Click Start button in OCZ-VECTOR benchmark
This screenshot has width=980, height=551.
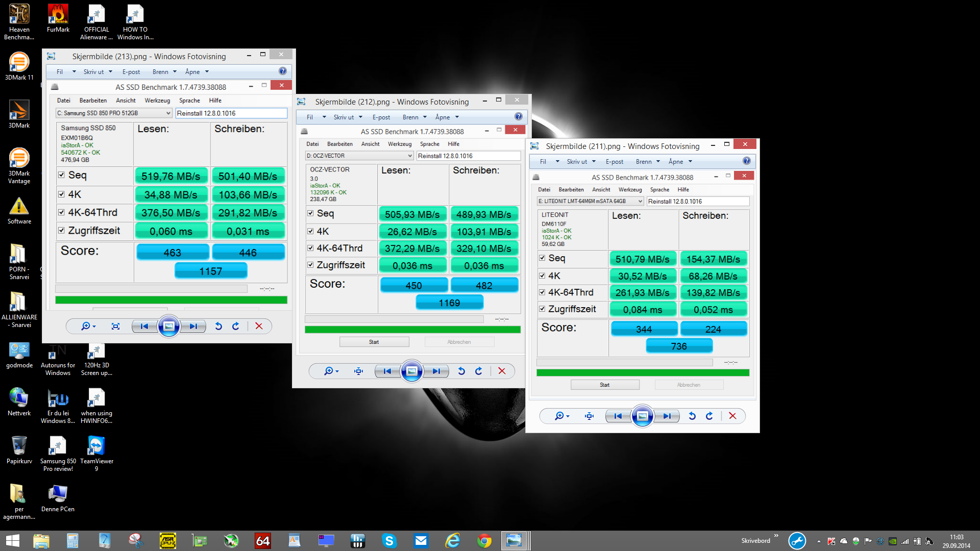pos(374,342)
